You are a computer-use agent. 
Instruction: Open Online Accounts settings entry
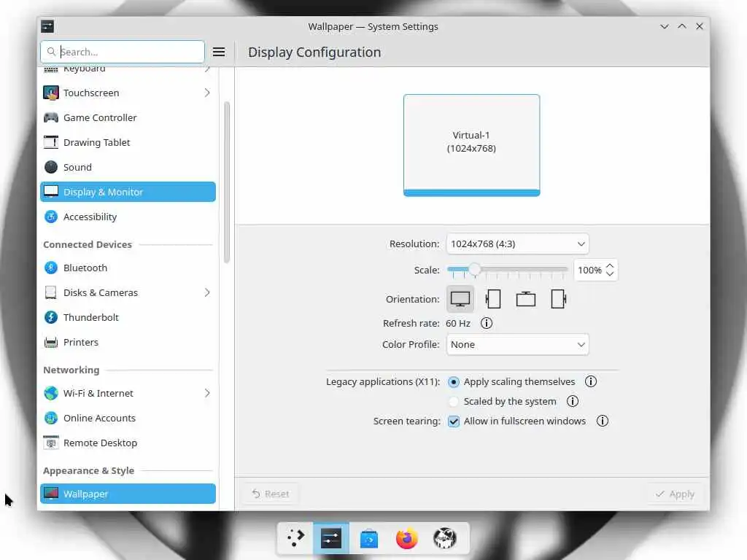coord(128,418)
